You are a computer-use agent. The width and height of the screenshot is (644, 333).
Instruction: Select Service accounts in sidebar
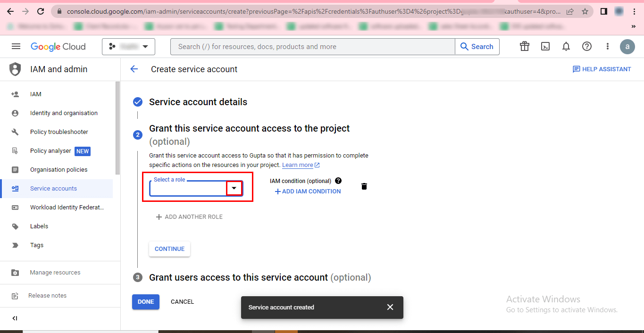click(x=57, y=189)
